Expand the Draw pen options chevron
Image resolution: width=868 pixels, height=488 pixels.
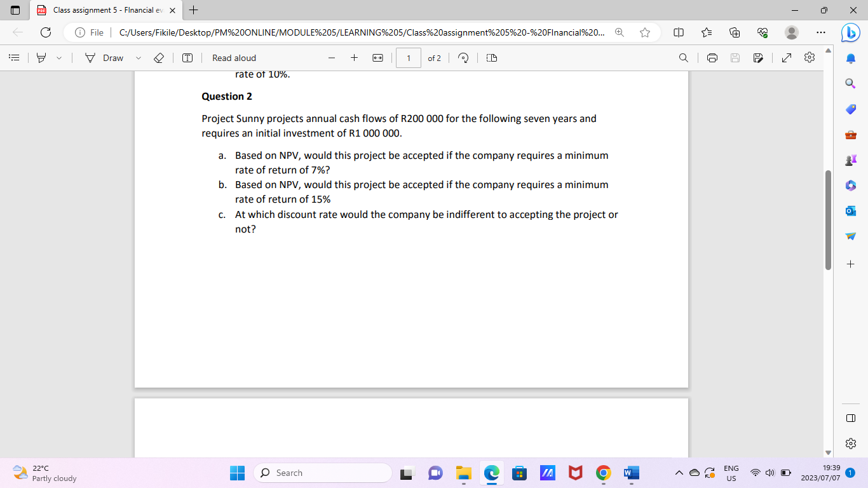tap(137, 58)
